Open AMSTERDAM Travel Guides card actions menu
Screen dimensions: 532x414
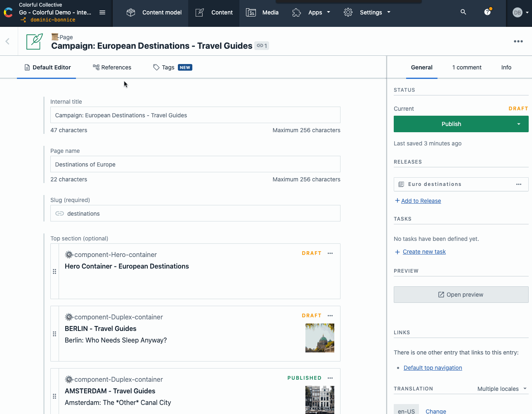(x=330, y=378)
